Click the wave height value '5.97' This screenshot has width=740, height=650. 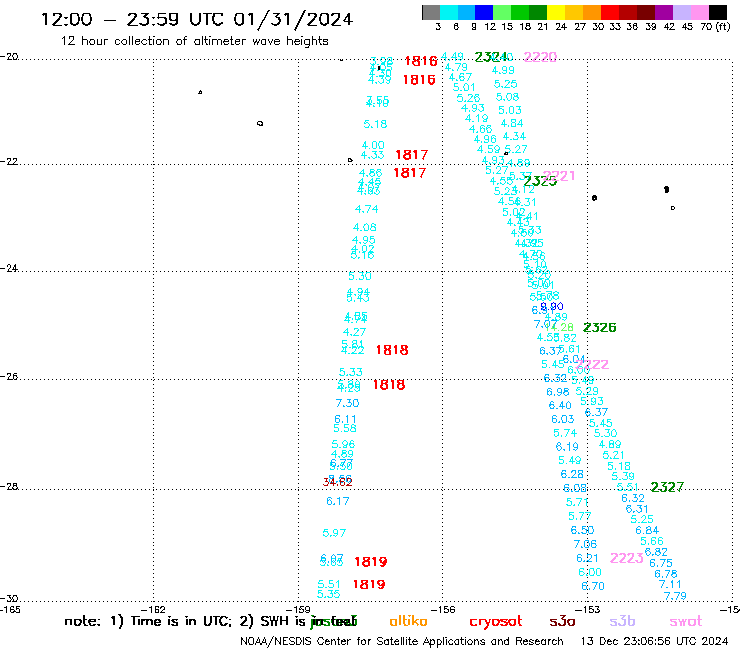click(334, 533)
